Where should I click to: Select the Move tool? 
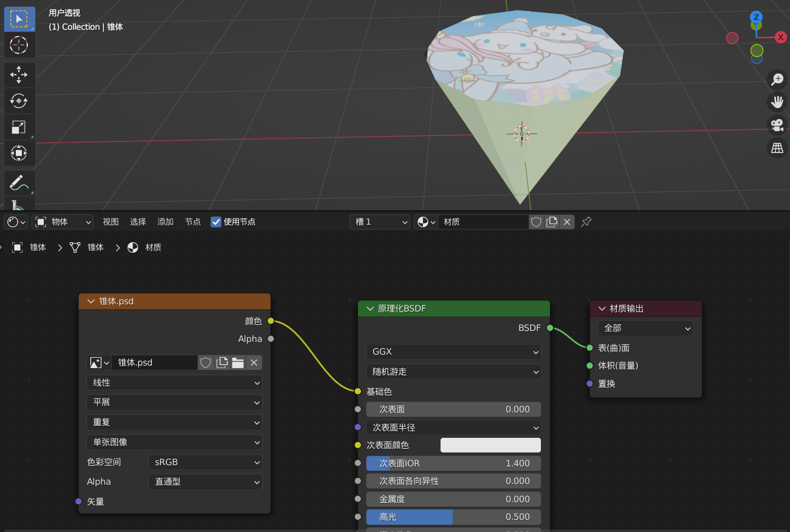pos(19,75)
